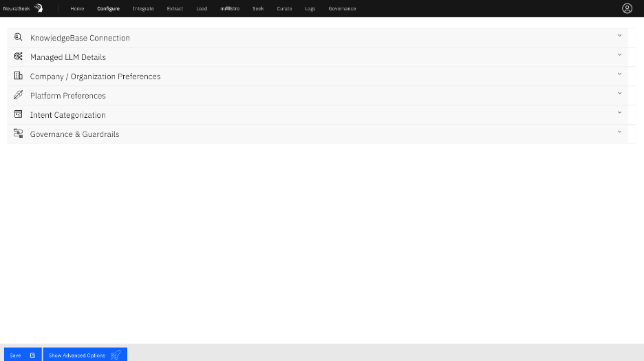This screenshot has height=361, width=644.
Task: Expand KnowledgeBase Connection section chevron
Action: tap(619, 36)
